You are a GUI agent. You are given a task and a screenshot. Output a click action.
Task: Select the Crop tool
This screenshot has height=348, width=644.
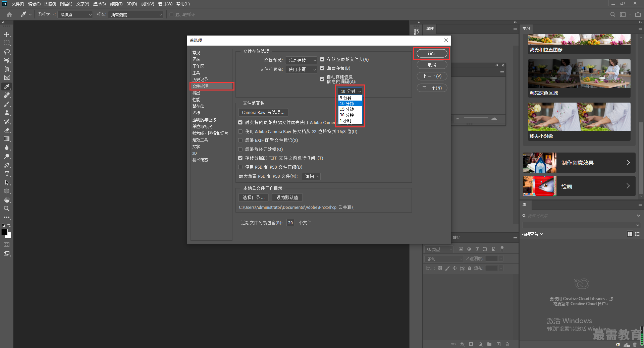click(7, 69)
